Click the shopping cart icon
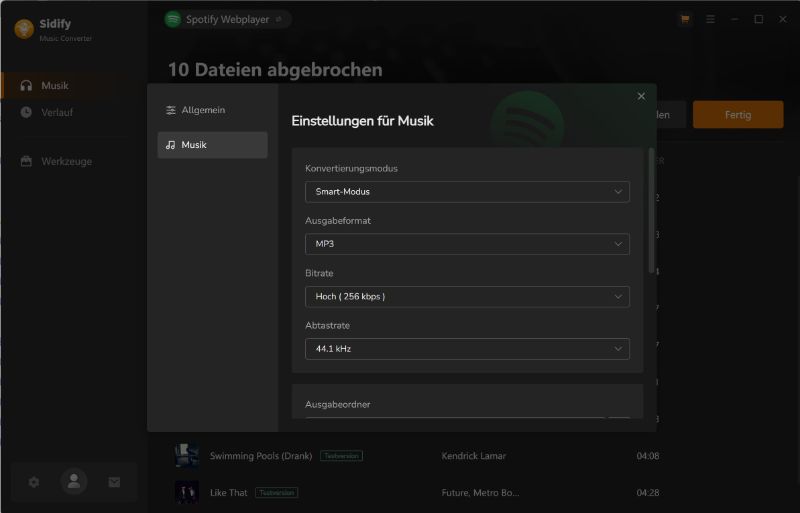The width and height of the screenshot is (800, 513). (x=685, y=19)
